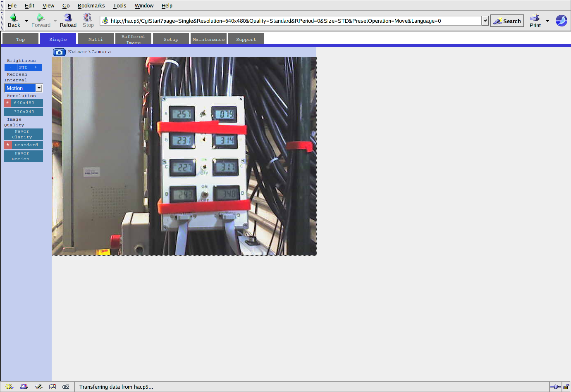This screenshot has width=571, height=392.
Task: Open the Back history dropdown arrow
Action: pyautogui.click(x=27, y=21)
